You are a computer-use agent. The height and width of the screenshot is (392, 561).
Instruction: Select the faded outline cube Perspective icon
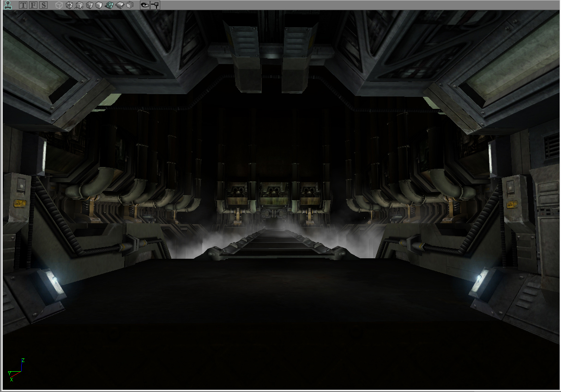coord(59,5)
